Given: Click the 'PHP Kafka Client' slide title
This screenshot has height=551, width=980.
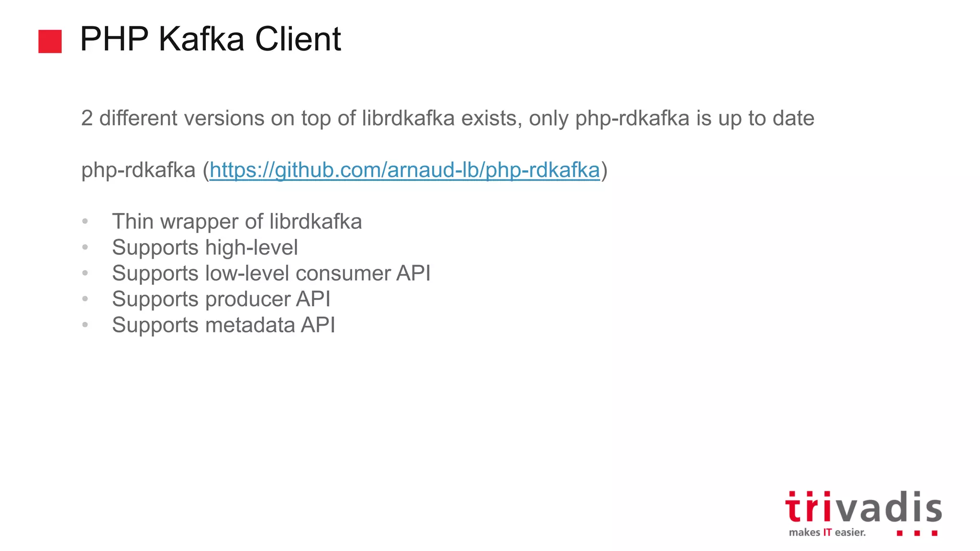Looking at the screenshot, I should coord(211,39).
